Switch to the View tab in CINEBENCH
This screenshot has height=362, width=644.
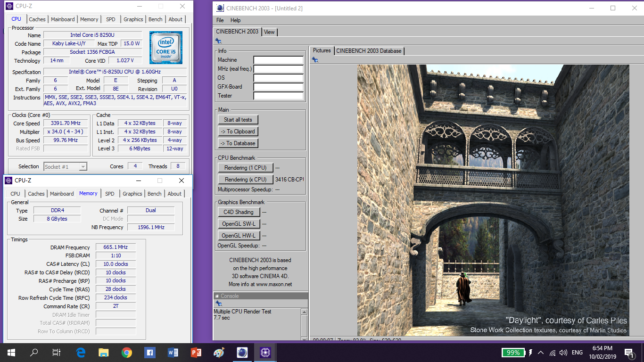269,32
